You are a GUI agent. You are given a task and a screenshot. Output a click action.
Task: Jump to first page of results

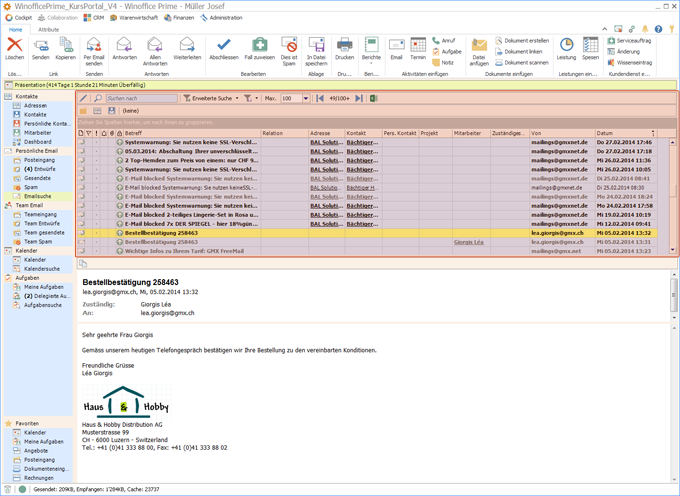(x=320, y=98)
